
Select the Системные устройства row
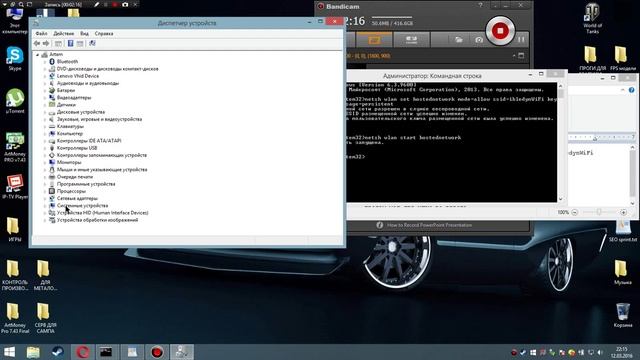(82, 206)
